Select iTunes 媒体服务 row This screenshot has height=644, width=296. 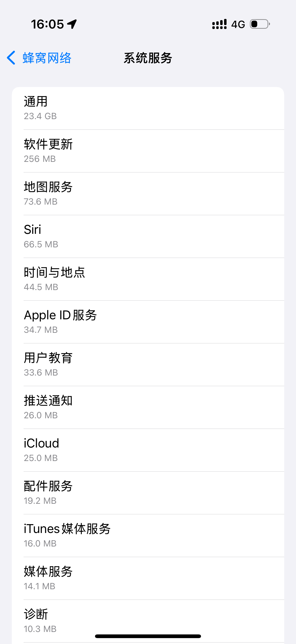coord(148,536)
